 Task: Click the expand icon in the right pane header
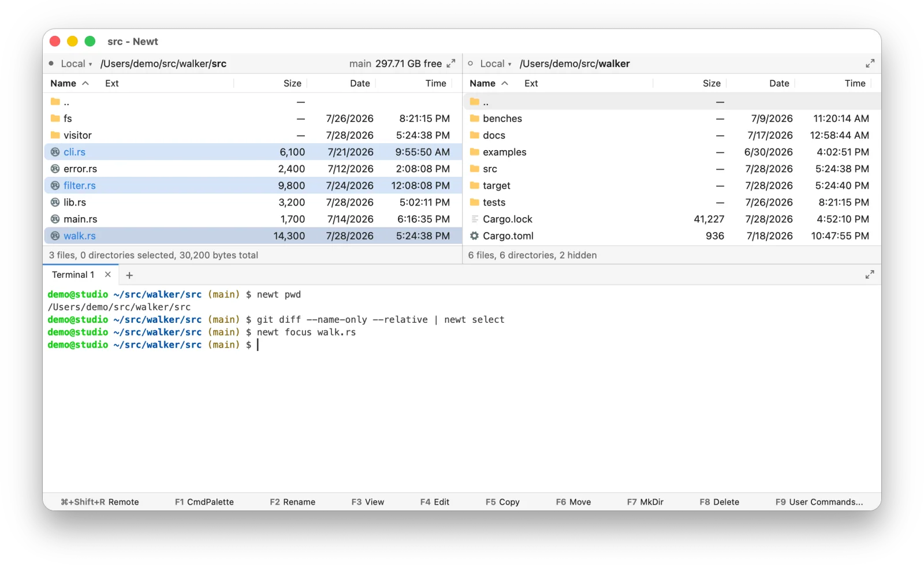pyautogui.click(x=870, y=64)
